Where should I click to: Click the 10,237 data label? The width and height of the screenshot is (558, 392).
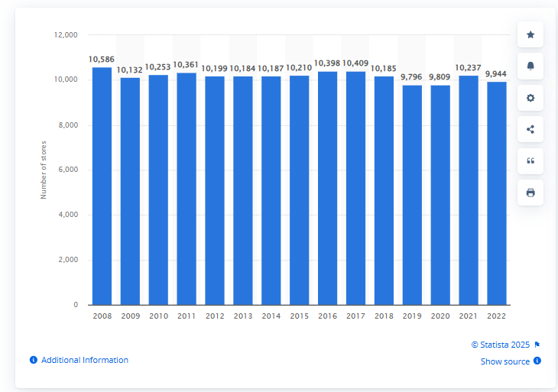tap(468, 67)
